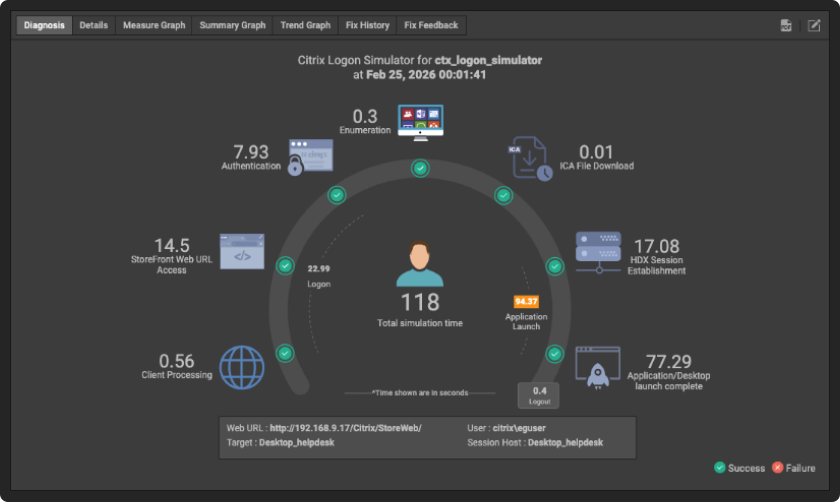The image size is (840, 502).
Task: Click the PDF export icon
Action: point(786,25)
